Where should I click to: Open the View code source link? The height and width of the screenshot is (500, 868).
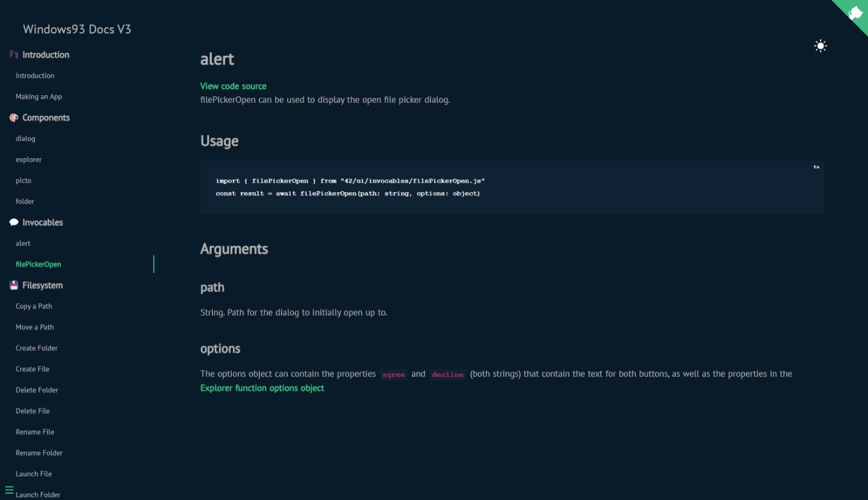233,86
